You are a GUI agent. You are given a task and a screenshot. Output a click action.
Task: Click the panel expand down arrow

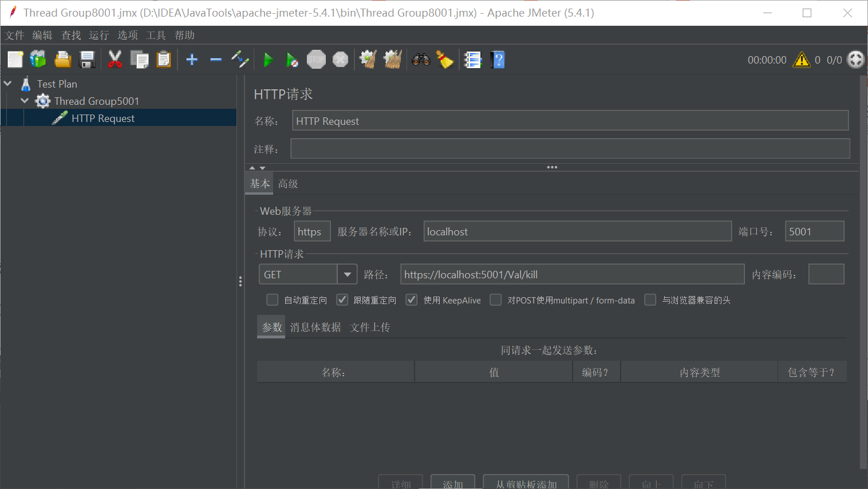pyautogui.click(x=262, y=168)
